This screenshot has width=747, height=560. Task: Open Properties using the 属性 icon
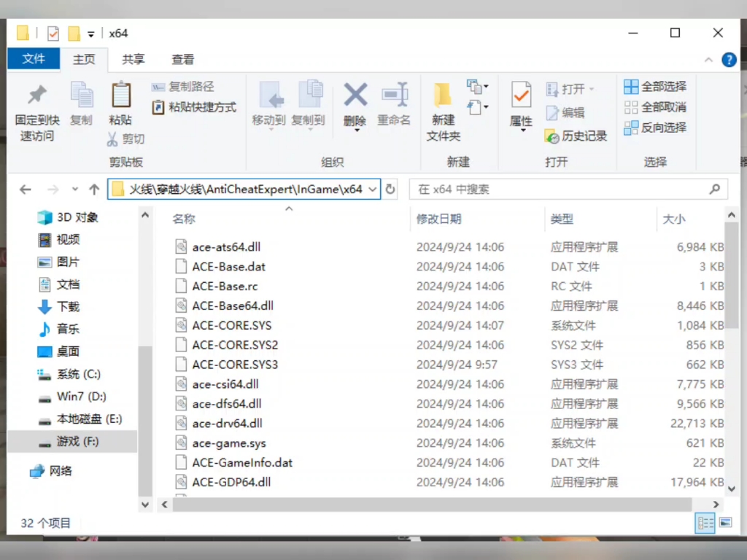click(521, 106)
